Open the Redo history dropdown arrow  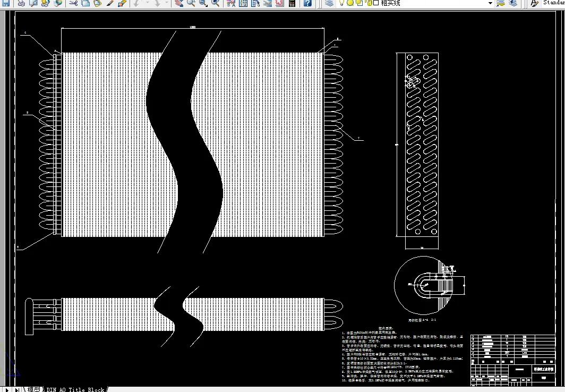click(x=167, y=3)
